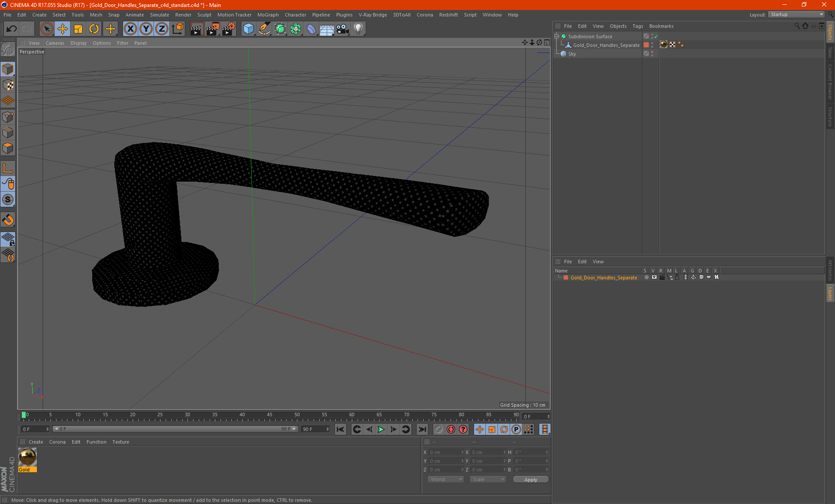Toggle Enable Snap magnet icon
Image resolution: width=835 pixels, height=504 pixels.
[8, 219]
